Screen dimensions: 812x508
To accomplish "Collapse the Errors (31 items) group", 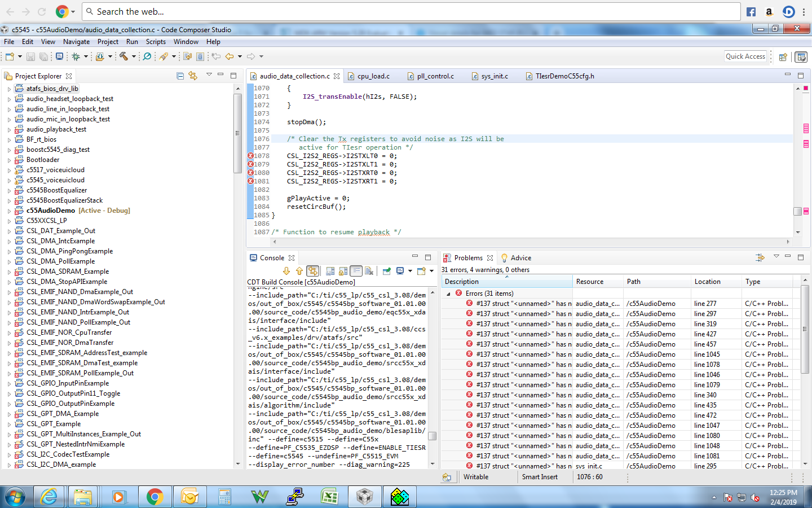I will coord(449,294).
